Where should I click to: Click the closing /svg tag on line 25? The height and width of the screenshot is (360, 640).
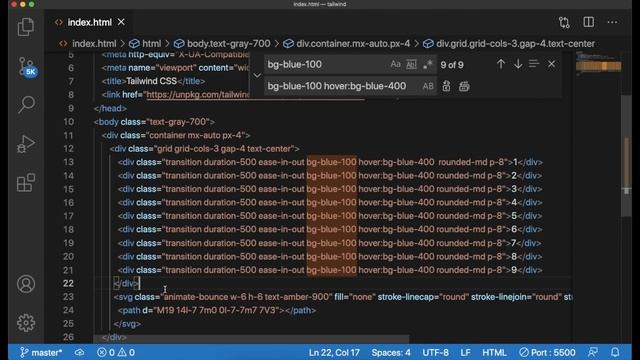tap(127, 324)
